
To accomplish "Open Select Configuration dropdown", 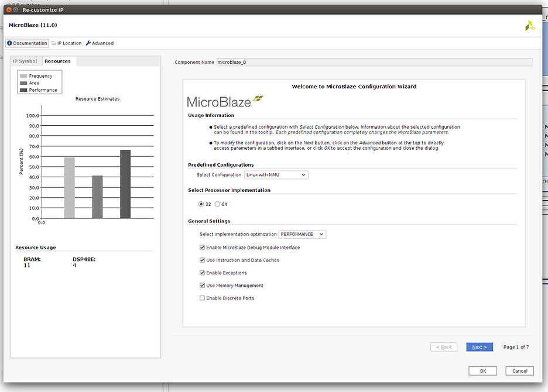I will (x=276, y=175).
